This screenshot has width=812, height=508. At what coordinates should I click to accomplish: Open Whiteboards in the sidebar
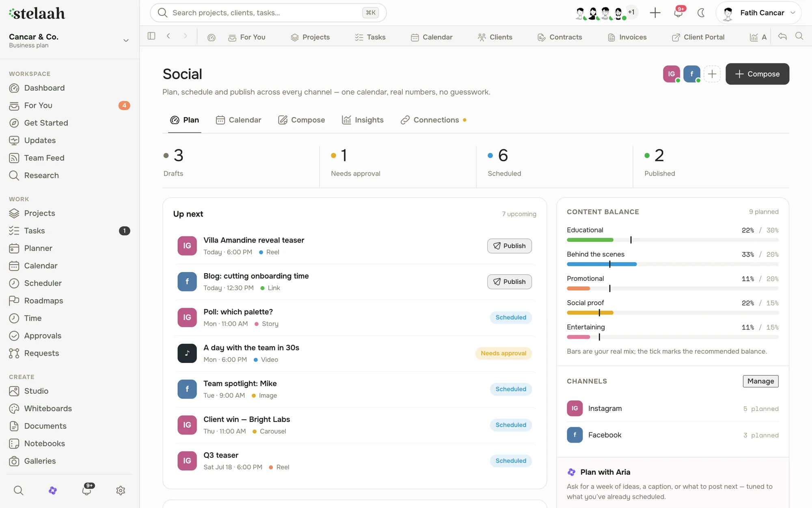[69, 408]
